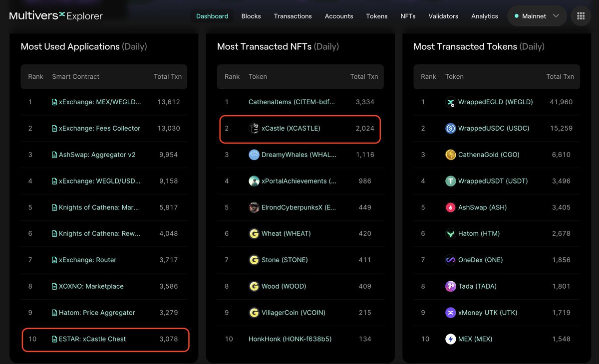599x364 pixels.
Task: Click Total Txn value 13,612
Action: 168,102
